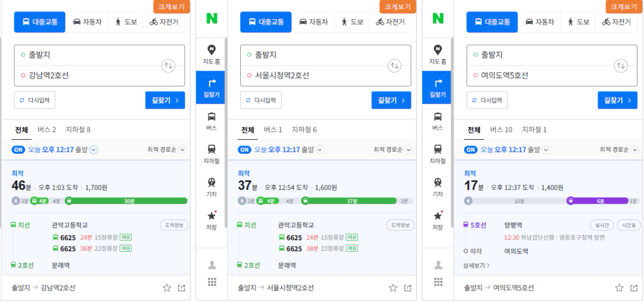Image resolution: width=644 pixels, height=303 pixels.
Task: Click 30분 green subway segment bar
Action: pos(126,201)
